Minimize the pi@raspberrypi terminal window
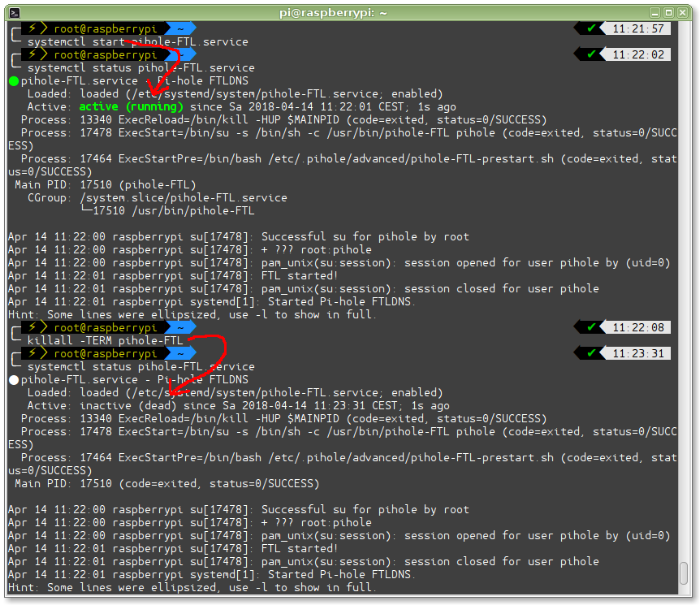The image size is (700, 605). tap(655, 13)
